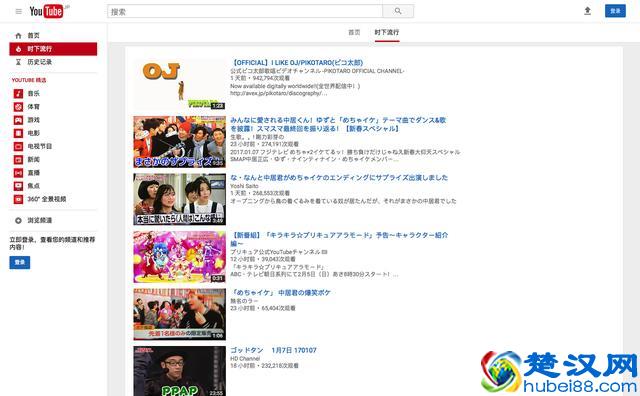The width and height of the screenshot is (640, 396).
Task: Open the 焦点 spotlight channel icon
Action: (x=18, y=186)
